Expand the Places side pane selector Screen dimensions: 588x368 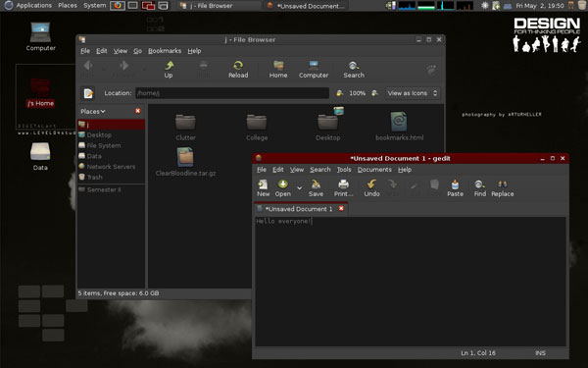pos(93,112)
